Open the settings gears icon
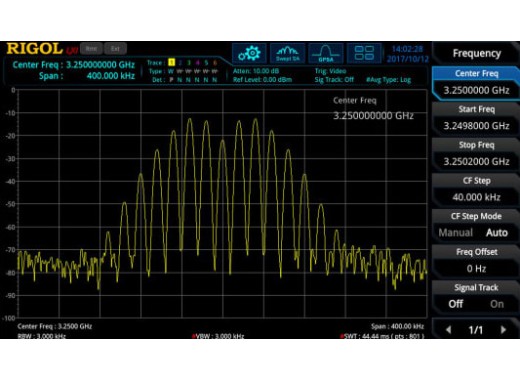Image resolution: width=520 pixels, height=380 pixels. pos(249,53)
